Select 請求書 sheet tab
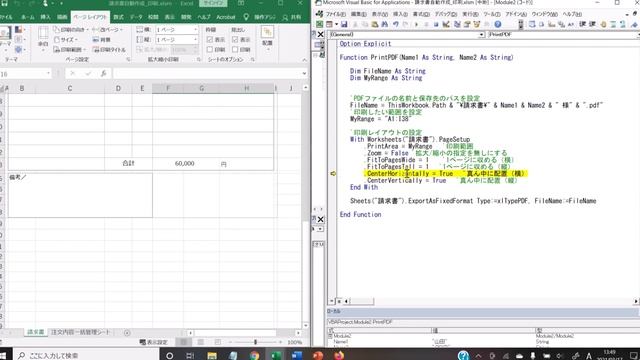640x360 pixels. coord(36,332)
